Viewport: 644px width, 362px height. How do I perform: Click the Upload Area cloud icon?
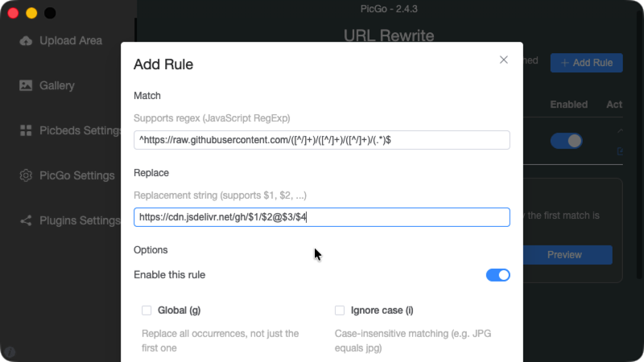[x=26, y=40]
